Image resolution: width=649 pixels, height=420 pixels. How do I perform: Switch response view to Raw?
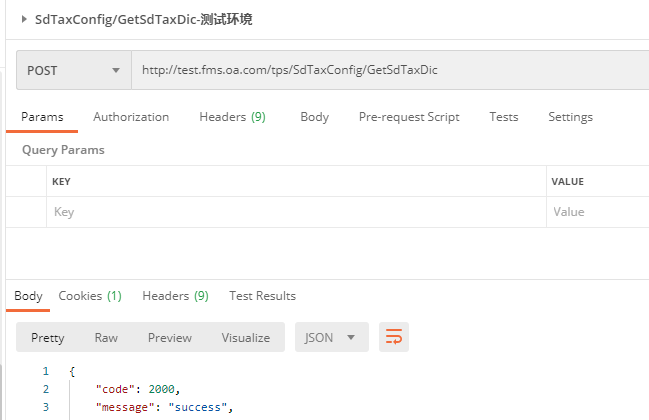click(106, 337)
